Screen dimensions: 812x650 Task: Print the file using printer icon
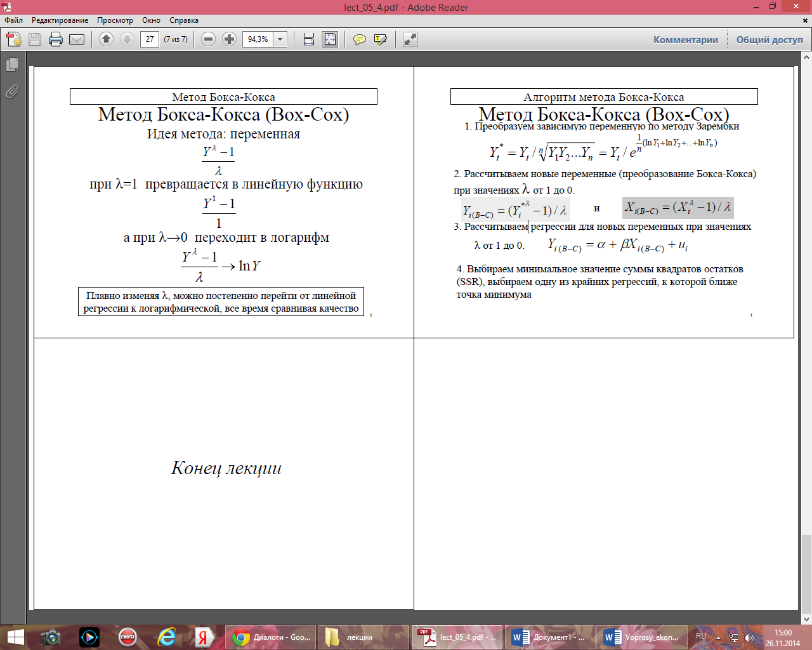56,39
